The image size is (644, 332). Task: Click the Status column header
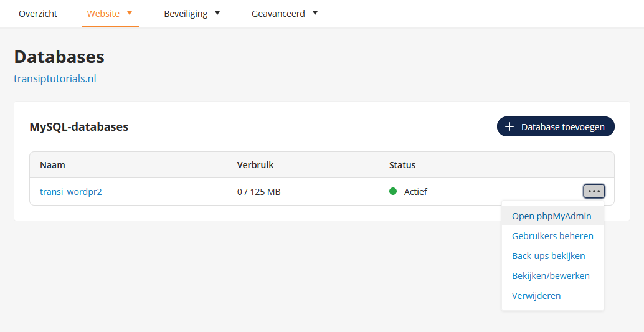[402, 165]
